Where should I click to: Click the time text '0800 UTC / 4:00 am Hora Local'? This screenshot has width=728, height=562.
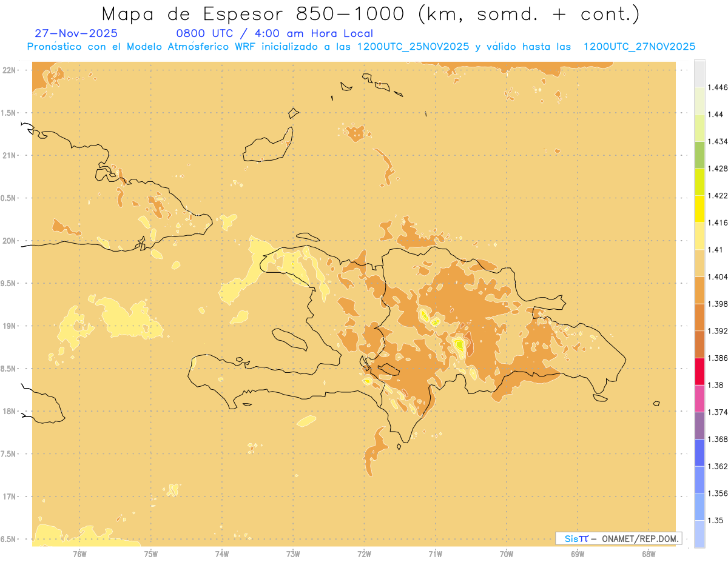point(274,33)
